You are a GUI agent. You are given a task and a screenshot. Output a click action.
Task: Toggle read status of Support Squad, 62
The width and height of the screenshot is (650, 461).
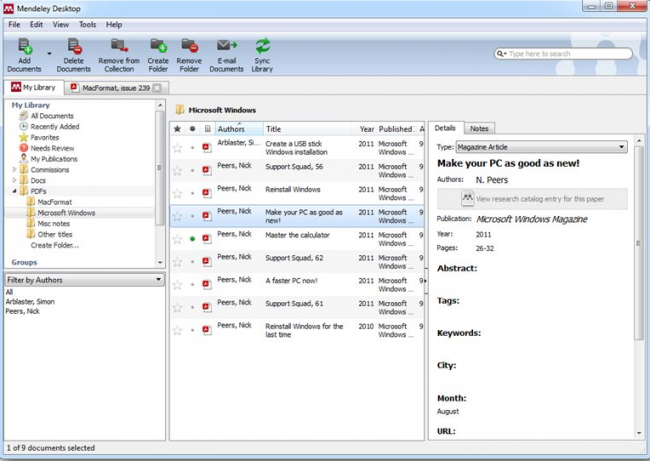point(192,262)
